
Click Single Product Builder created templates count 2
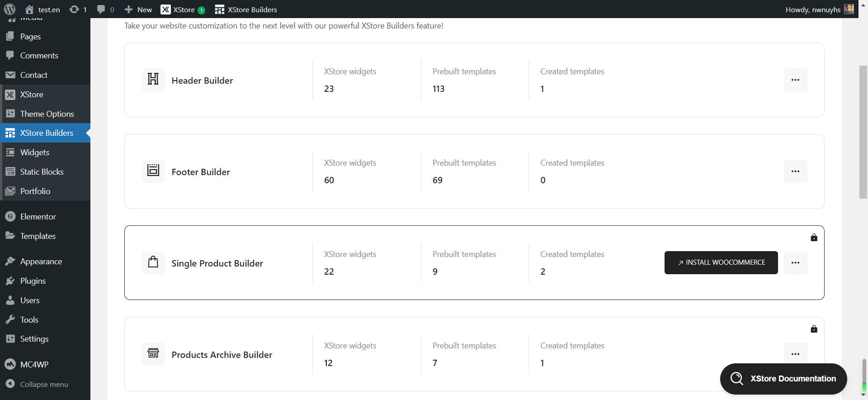click(x=543, y=271)
